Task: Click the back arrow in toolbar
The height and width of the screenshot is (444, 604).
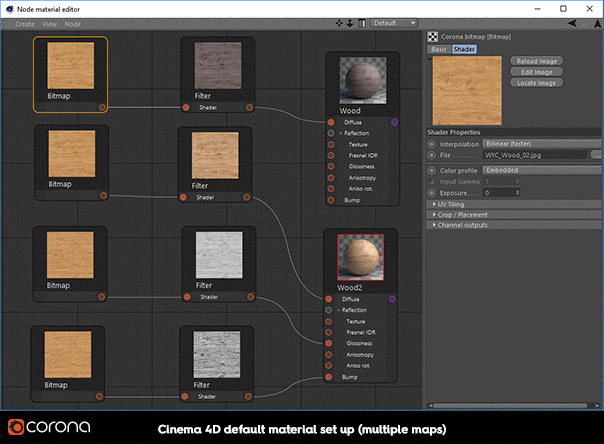Action: click(572, 23)
